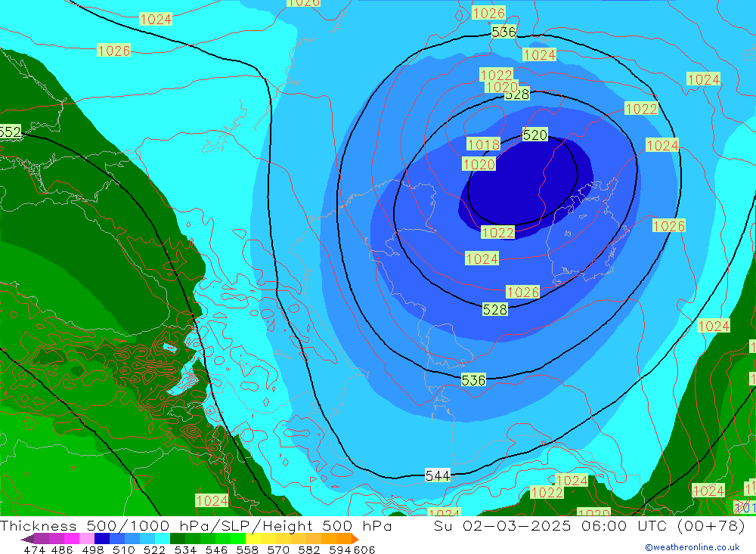This screenshot has width=756, height=554.
Task: Click the 528 label below the 1026 label
Action: tap(495, 309)
